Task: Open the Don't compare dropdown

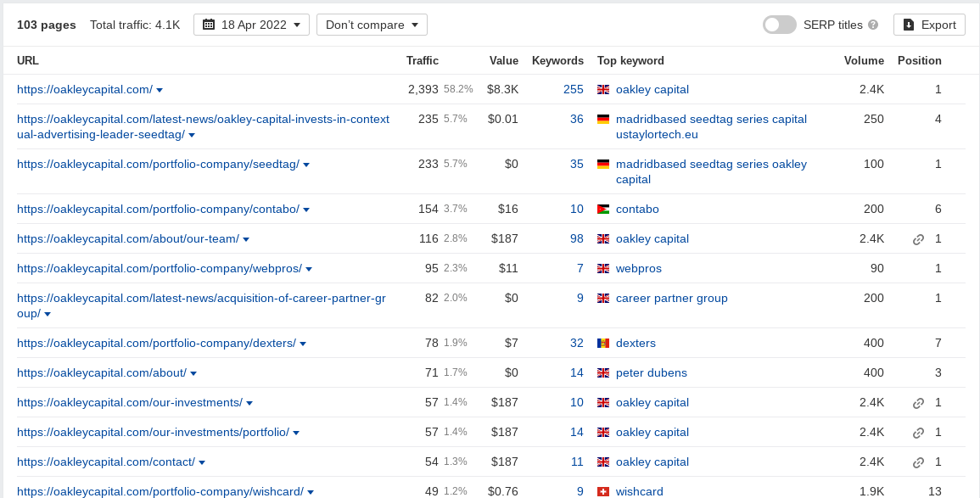Action: [x=372, y=25]
